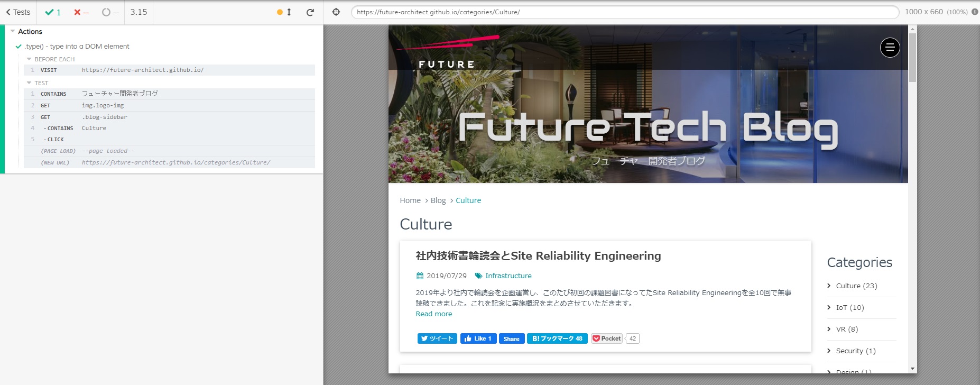This screenshot has width=980, height=385.
Task: Click the tag icon beside Infrastructure
Action: coord(478,276)
